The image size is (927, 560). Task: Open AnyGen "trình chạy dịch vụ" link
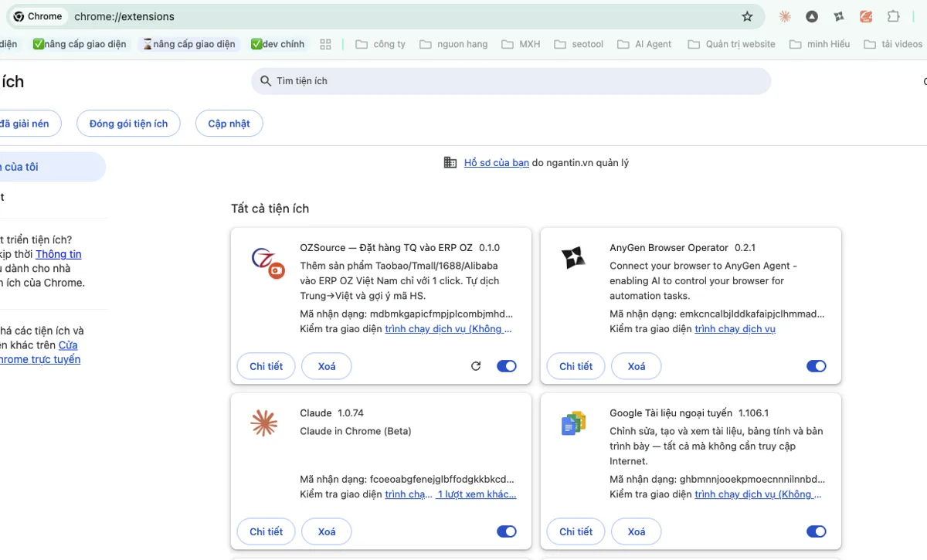pyautogui.click(x=735, y=329)
